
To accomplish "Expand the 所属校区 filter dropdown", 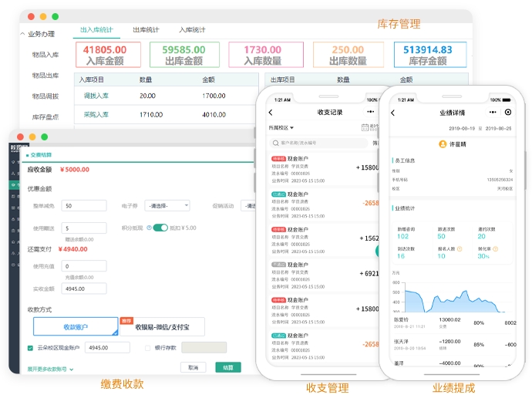I will point(281,127).
